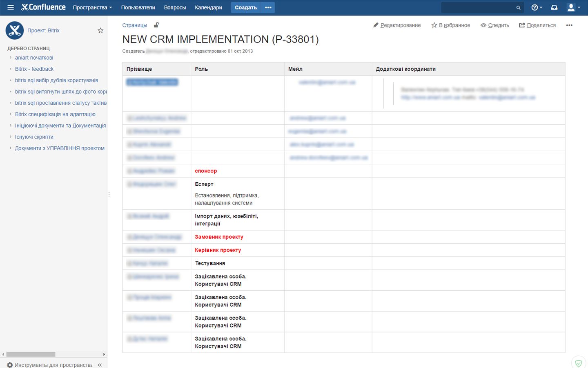Go to Confluence home logo

coord(43,7)
